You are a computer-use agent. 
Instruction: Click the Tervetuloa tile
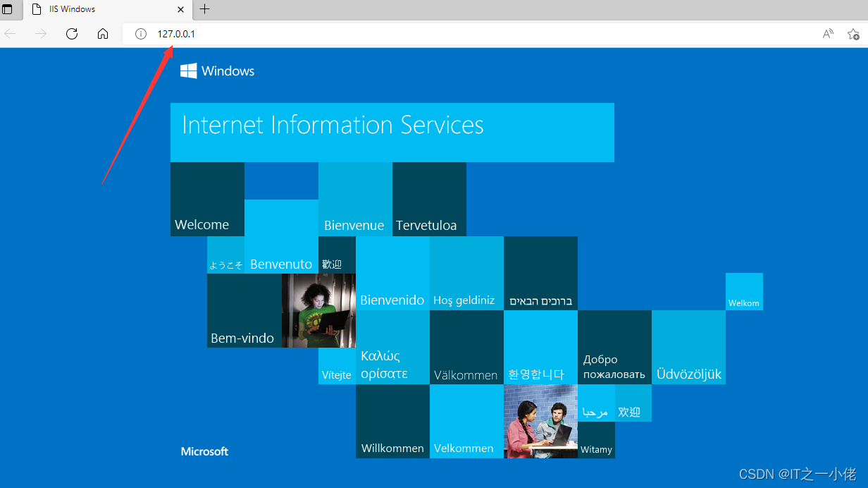click(x=429, y=199)
